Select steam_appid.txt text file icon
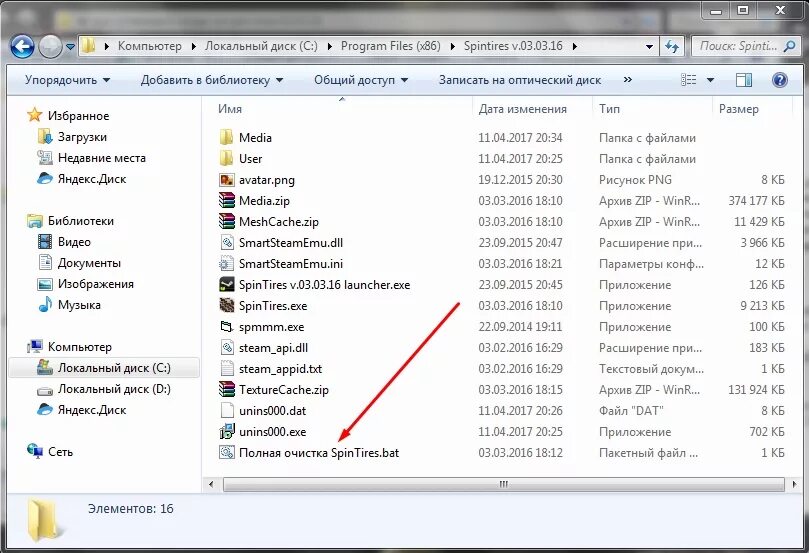 226,369
